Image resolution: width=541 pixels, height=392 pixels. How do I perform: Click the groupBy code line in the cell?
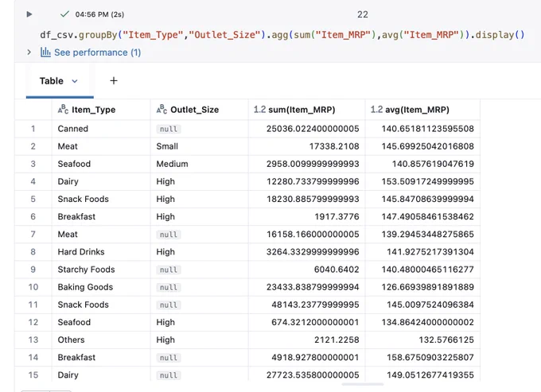[x=282, y=35]
